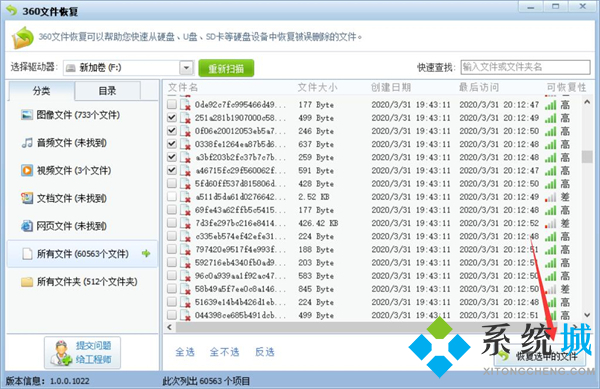Uncheck the box for file 0f06e20012053eb5a7
The height and width of the screenshot is (389, 600).
172,130
